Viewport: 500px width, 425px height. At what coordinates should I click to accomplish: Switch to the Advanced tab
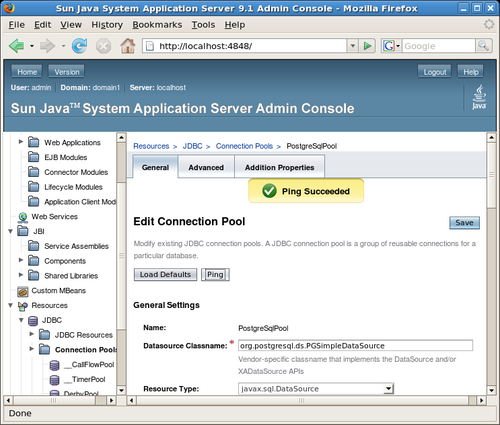pos(206,167)
